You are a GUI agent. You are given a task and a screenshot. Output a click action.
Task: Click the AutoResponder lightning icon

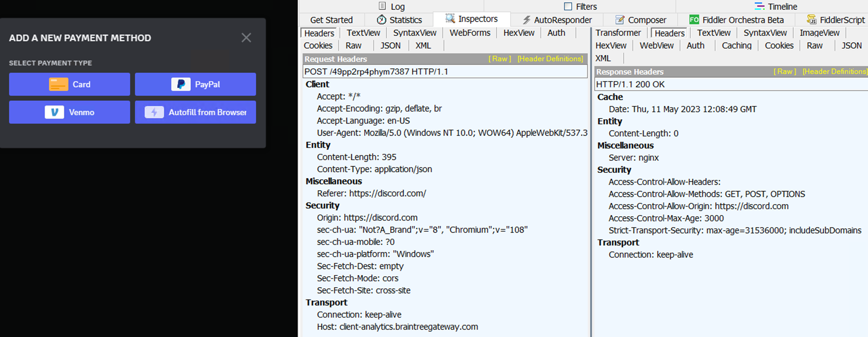[x=526, y=20]
